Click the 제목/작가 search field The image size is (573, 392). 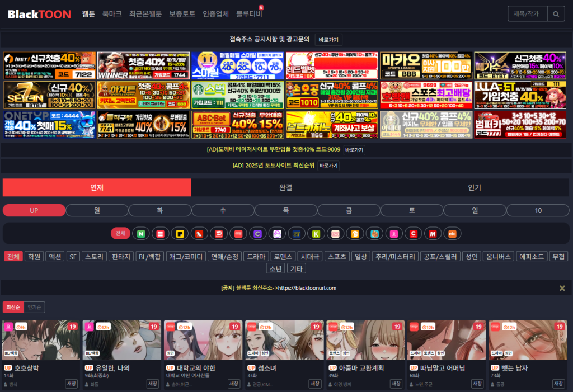527,14
